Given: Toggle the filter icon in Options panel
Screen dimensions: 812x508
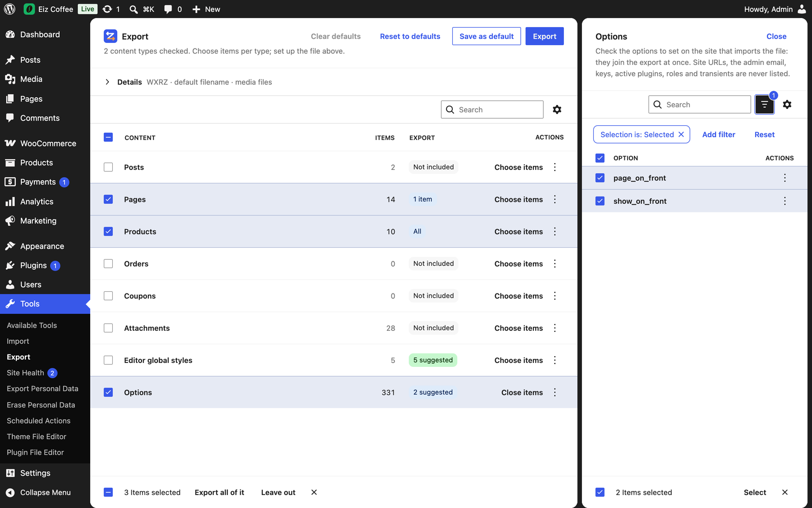Looking at the screenshot, I should (x=765, y=104).
